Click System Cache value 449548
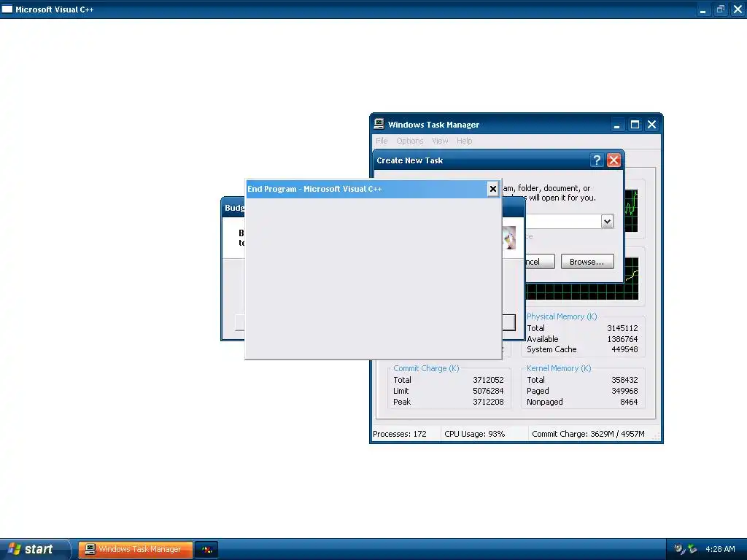 pyautogui.click(x=624, y=349)
